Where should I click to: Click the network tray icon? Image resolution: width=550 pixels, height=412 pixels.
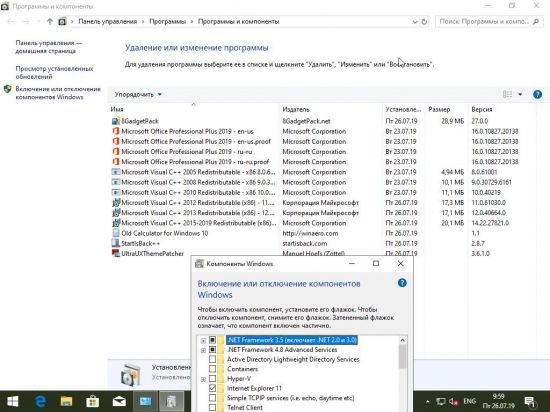point(441,401)
